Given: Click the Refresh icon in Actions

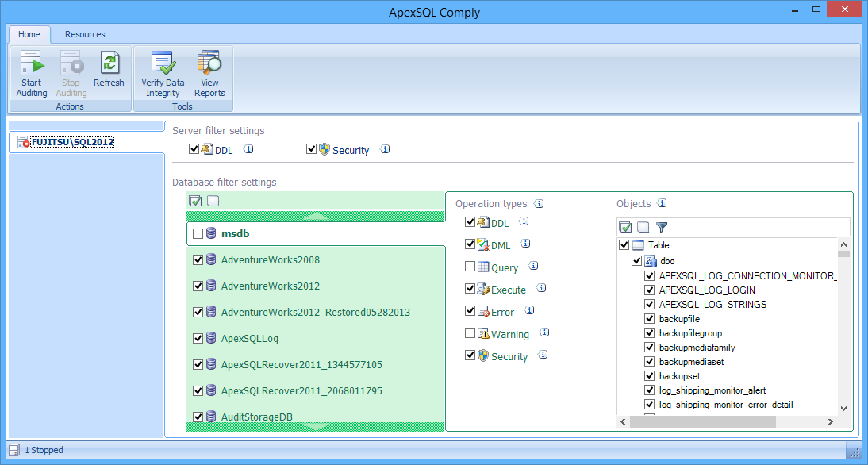Looking at the screenshot, I should click(x=109, y=61).
